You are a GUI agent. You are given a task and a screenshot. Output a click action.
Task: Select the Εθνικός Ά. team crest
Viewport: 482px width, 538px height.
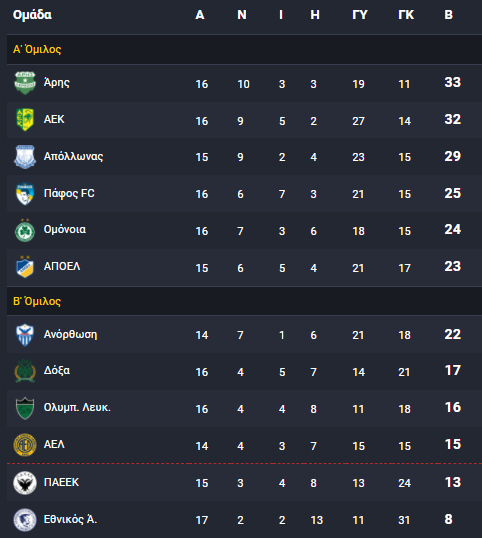click(x=25, y=519)
